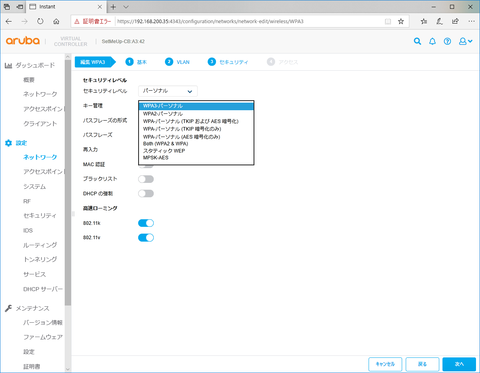Open the favorites hub icon
The height and width of the screenshot is (373, 480).
424,21
